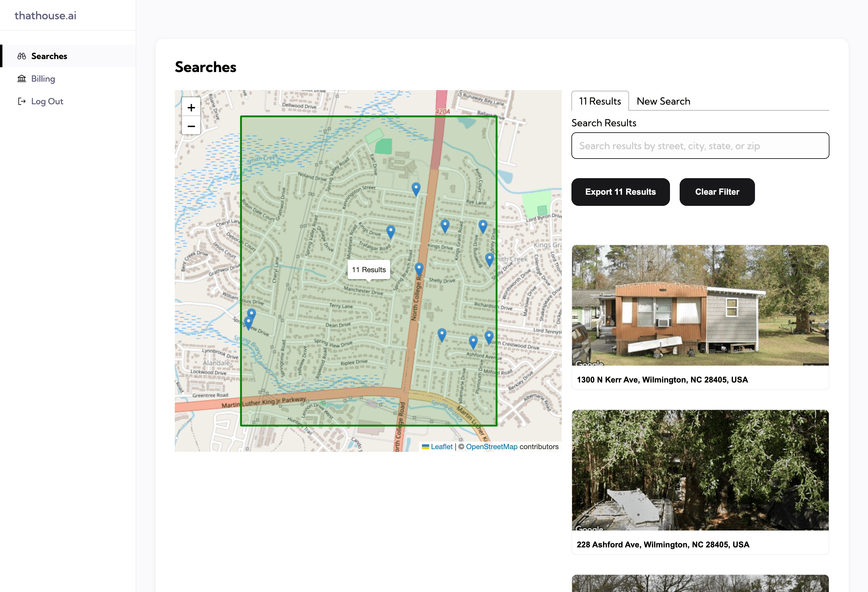Screen dimensions: 868x592
Task: Select marker next to North Crestwood Drive
Action: [489, 338]
